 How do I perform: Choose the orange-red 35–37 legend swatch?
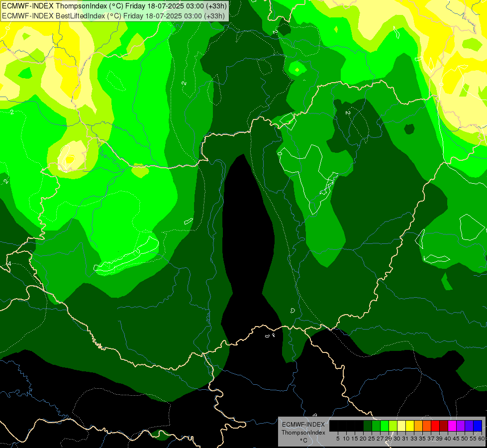pos(427,426)
